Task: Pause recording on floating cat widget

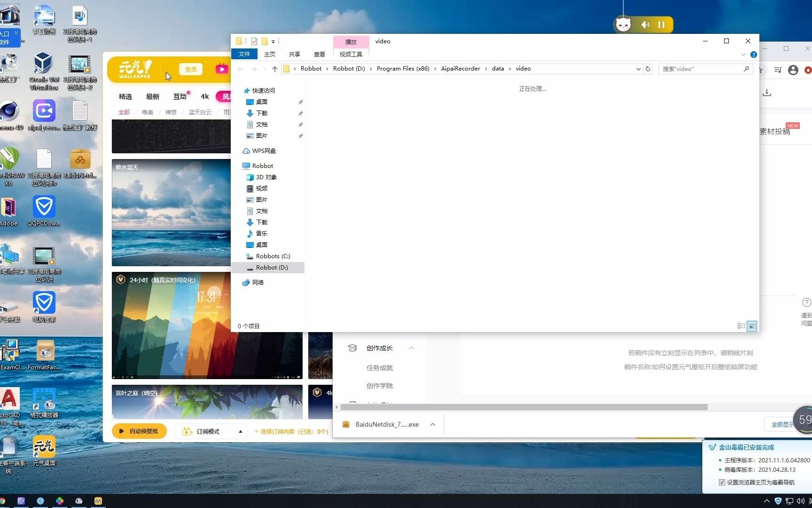Action: [661, 24]
